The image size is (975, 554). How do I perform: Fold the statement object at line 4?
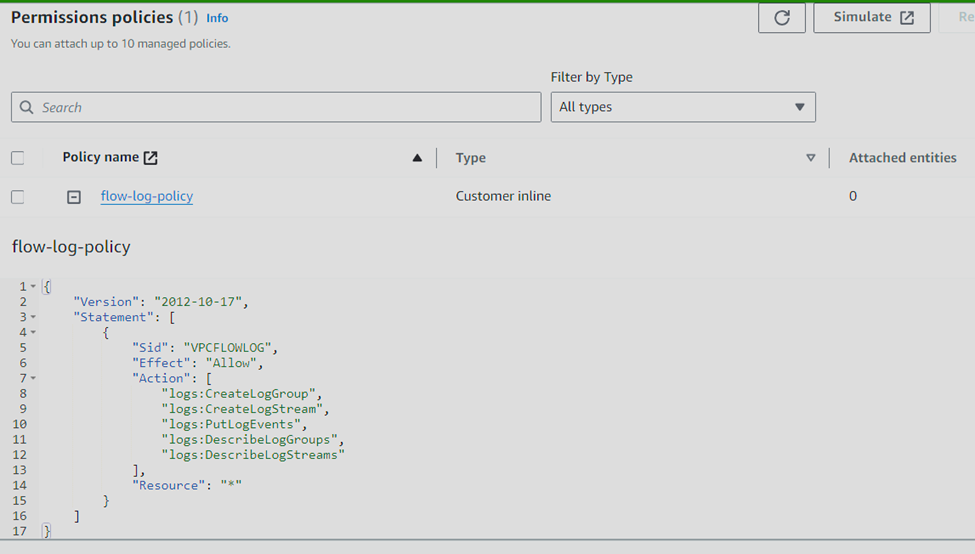tap(34, 333)
